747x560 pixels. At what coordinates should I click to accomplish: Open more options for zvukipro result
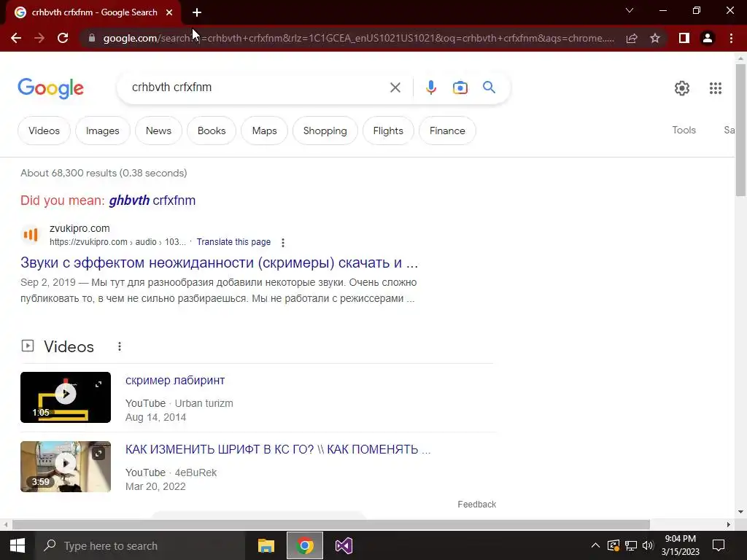pyautogui.click(x=282, y=243)
